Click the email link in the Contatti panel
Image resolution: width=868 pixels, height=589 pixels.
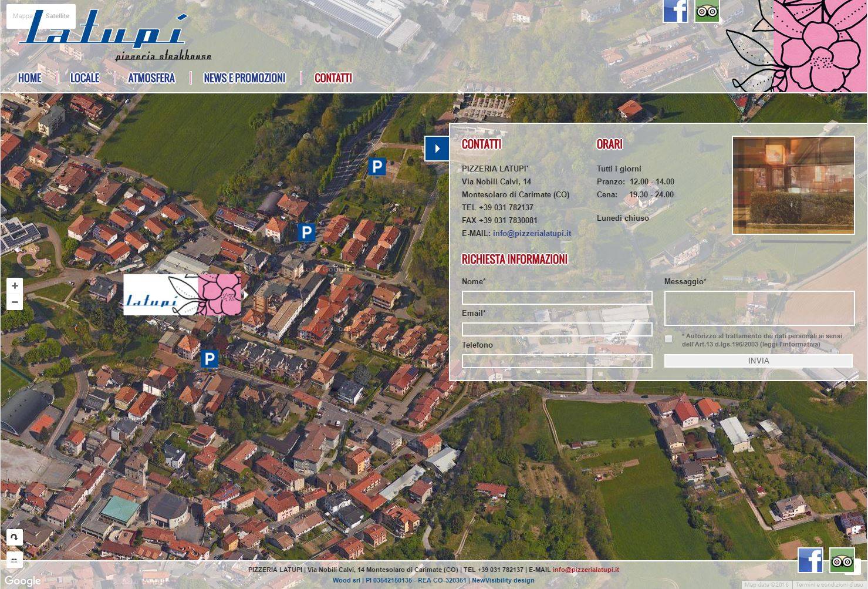coord(532,233)
